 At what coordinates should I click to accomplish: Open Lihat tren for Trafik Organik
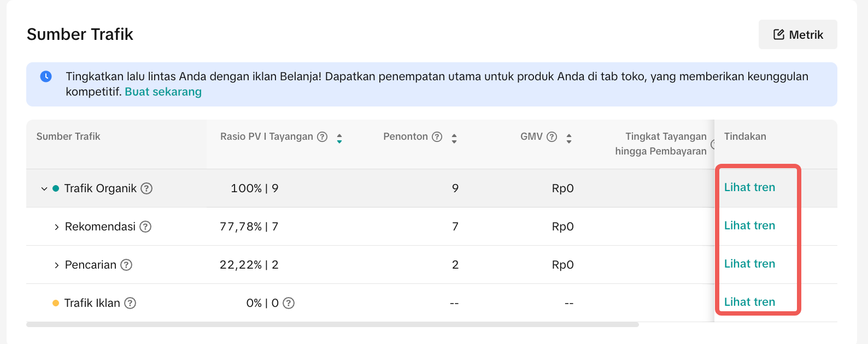point(749,187)
